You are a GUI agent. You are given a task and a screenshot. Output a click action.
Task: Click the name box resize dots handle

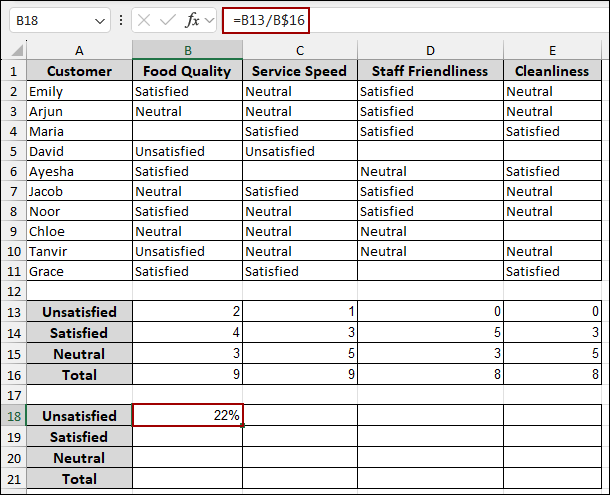(x=122, y=20)
